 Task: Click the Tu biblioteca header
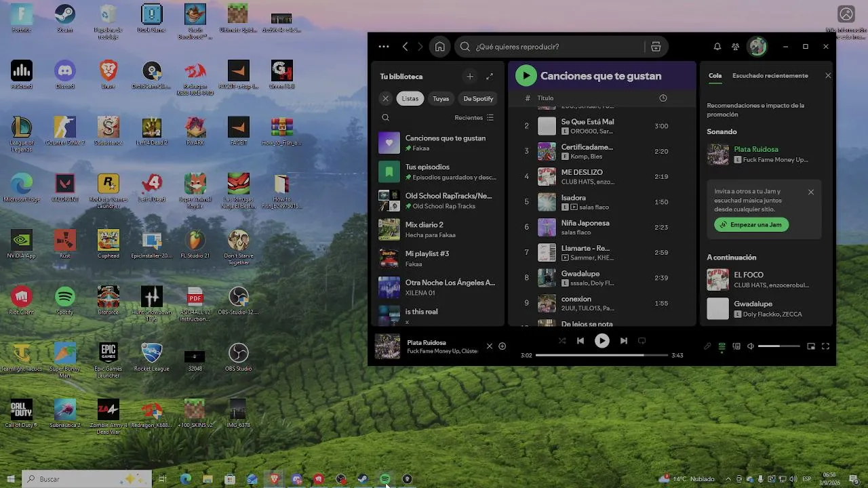pos(401,77)
